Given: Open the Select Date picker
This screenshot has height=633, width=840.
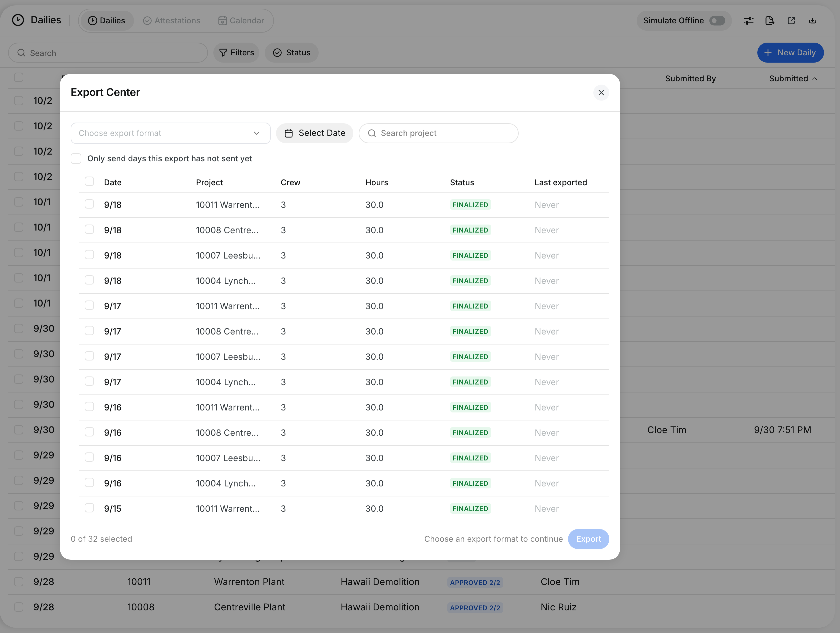Looking at the screenshot, I should click(x=314, y=133).
